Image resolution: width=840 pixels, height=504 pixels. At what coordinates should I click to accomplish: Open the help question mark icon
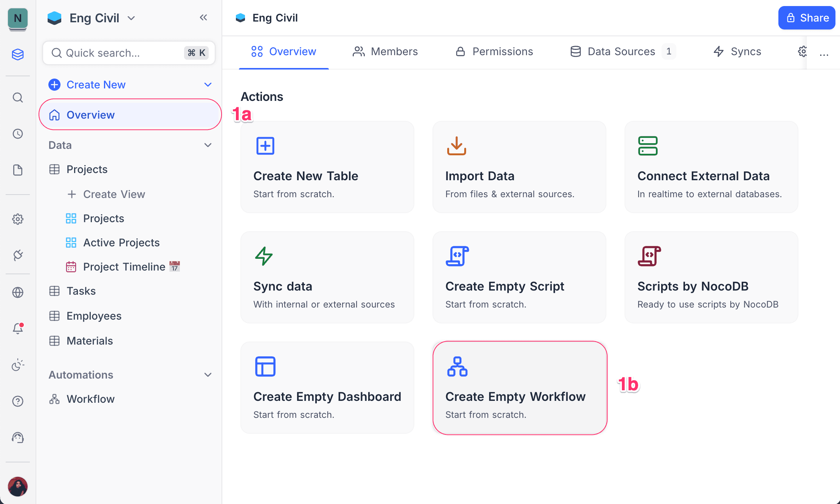[x=18, y=401]
